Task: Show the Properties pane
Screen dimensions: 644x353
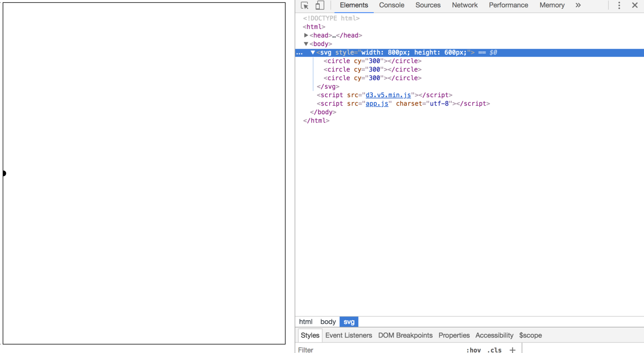Action: click(454, 335)
